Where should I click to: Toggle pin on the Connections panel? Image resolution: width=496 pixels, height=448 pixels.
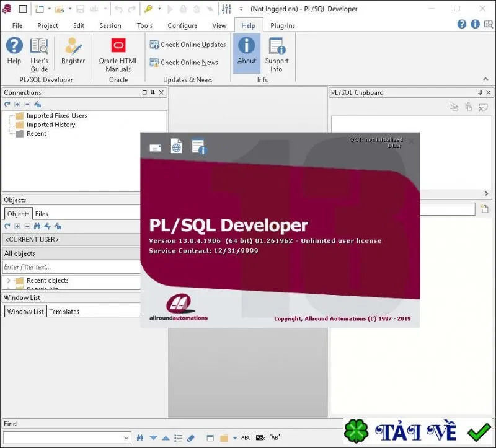point(153,92)
